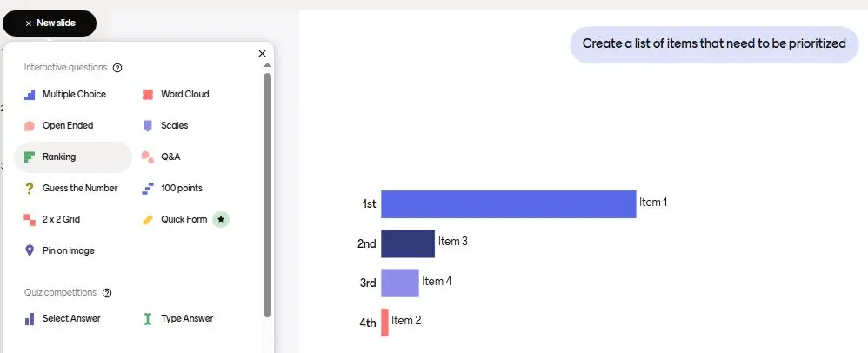Viewport: 868px width, 353px height.
Task: Click the scrollbar up arrow
Action: pyautogui.click(x=267, y=65)
